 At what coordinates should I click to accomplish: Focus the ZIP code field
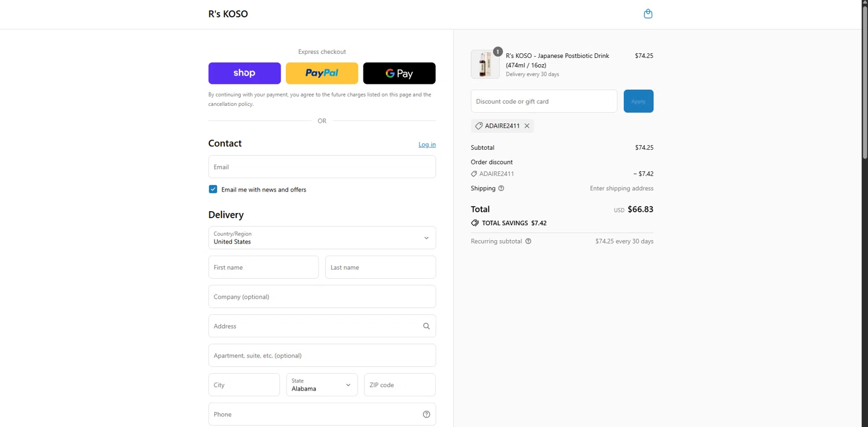399,385
